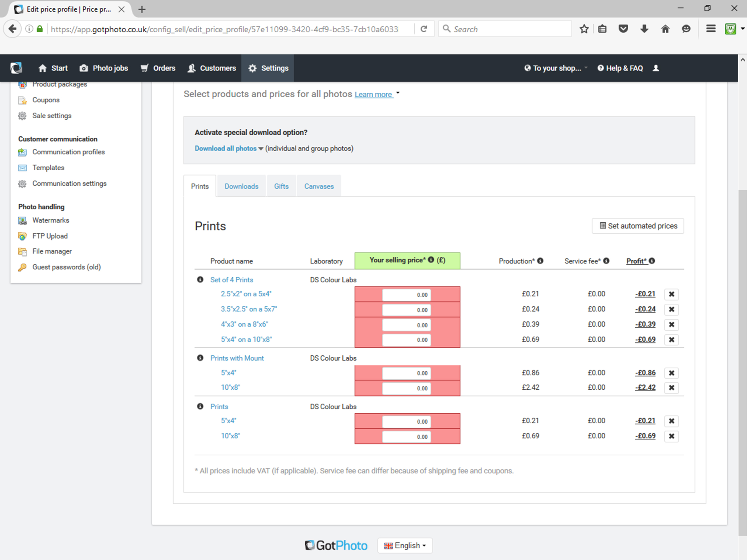This screenshot has width=747, height=560.
Task: Reload the page with the refresh icon
Action: point(424,29)
